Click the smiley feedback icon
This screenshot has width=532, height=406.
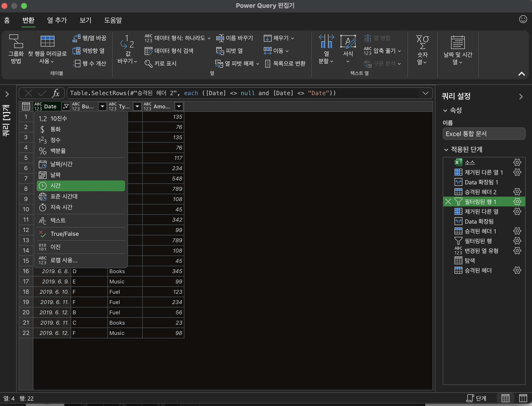click(x=523, y=19)
